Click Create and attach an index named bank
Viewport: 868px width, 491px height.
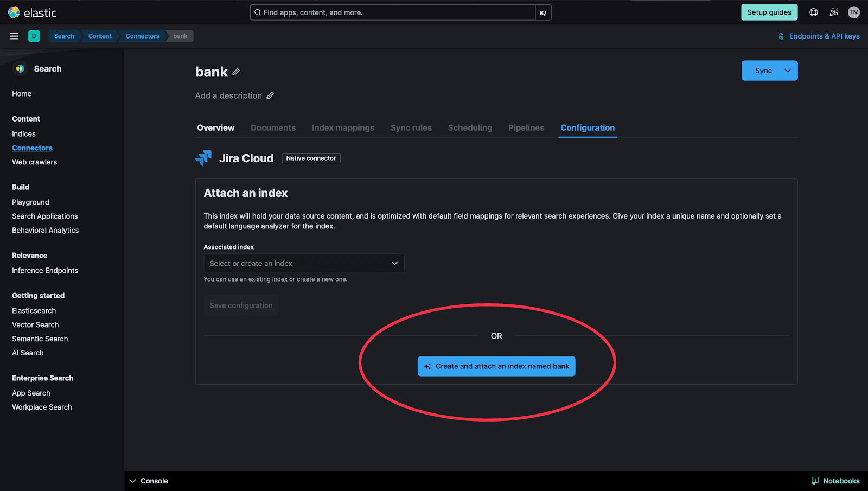pos(496,366)
